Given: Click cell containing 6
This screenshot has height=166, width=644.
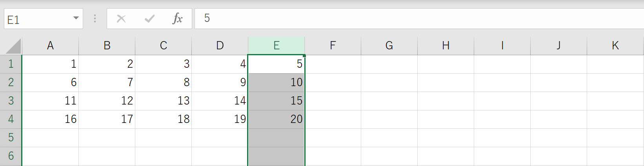Looking at the screenshot, I should pos(51,83).
